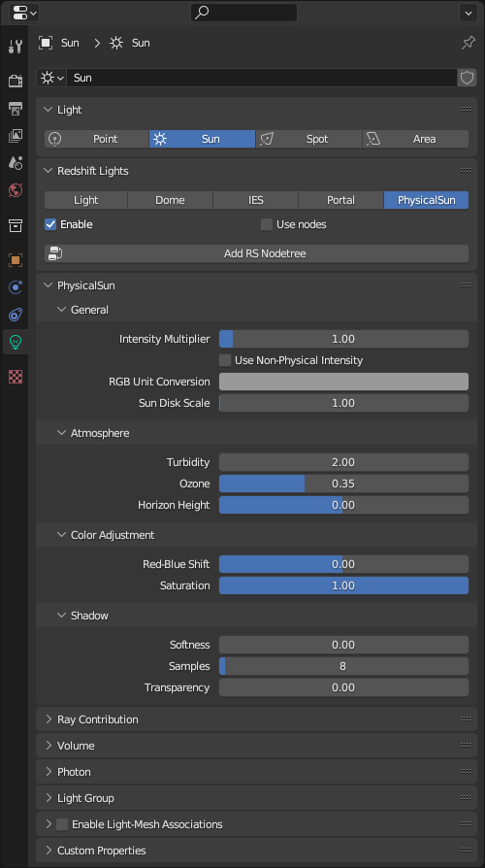Click the properties search field
The image size is (485, 868).
[243, 13]
